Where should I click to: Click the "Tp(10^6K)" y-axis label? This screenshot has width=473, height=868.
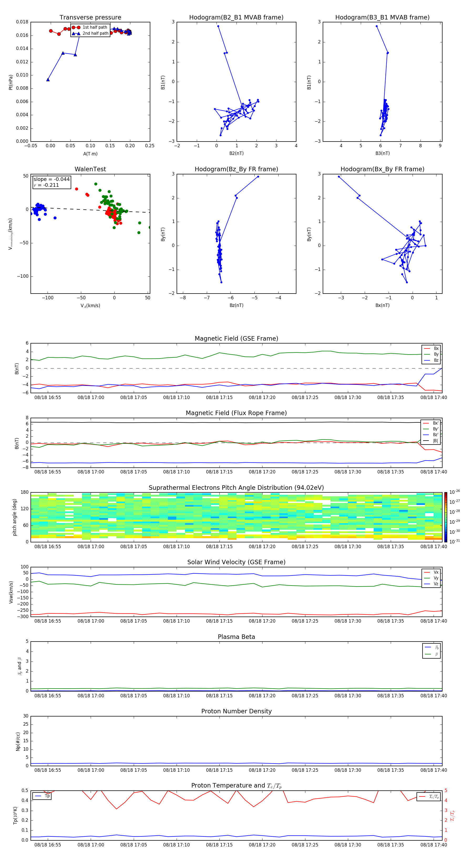(15, 815)
